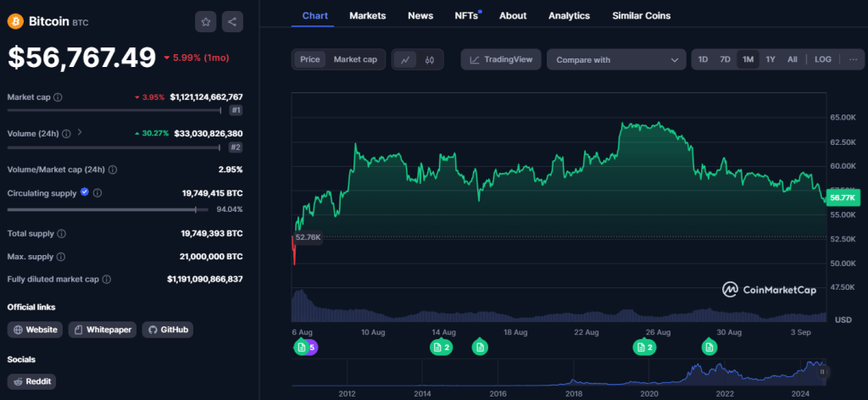Switch to the Chart tab
Viewport: 868px width, 400px height.
pyautogui.click(x=315, y=16)
